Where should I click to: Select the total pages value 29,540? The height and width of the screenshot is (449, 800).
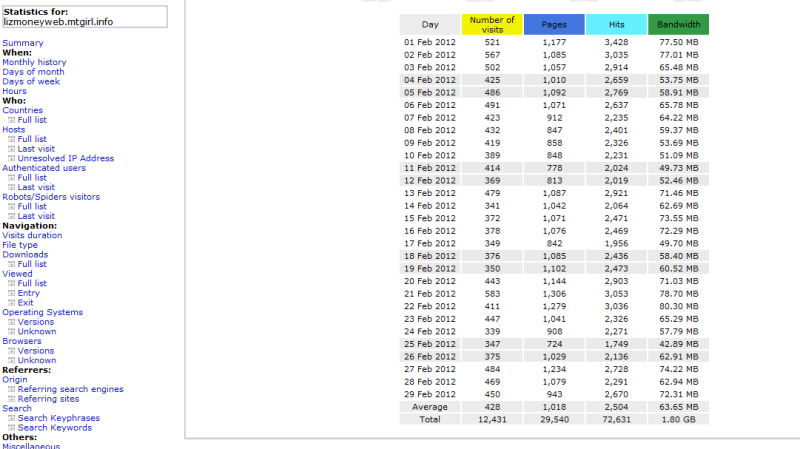point(555,419)
